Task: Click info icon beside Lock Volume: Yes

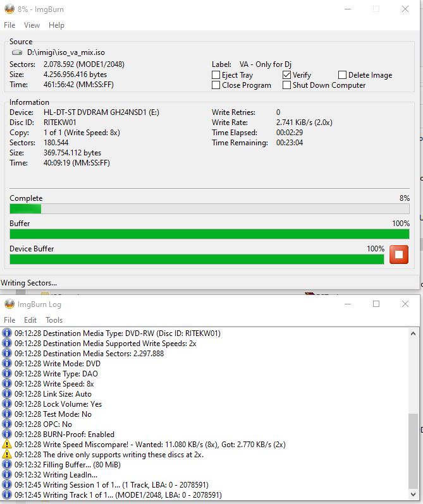Action: pos(7,404)
